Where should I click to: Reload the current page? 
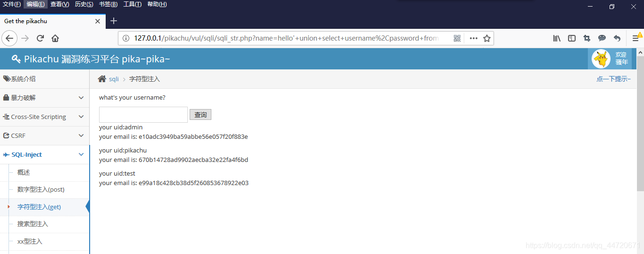(x=40, y=38)
